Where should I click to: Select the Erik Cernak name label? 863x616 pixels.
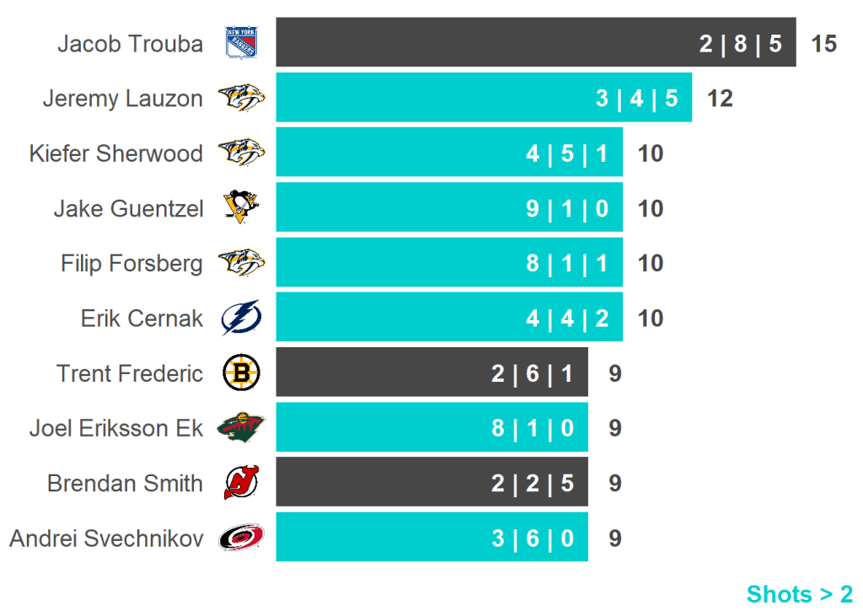point(142,319)
